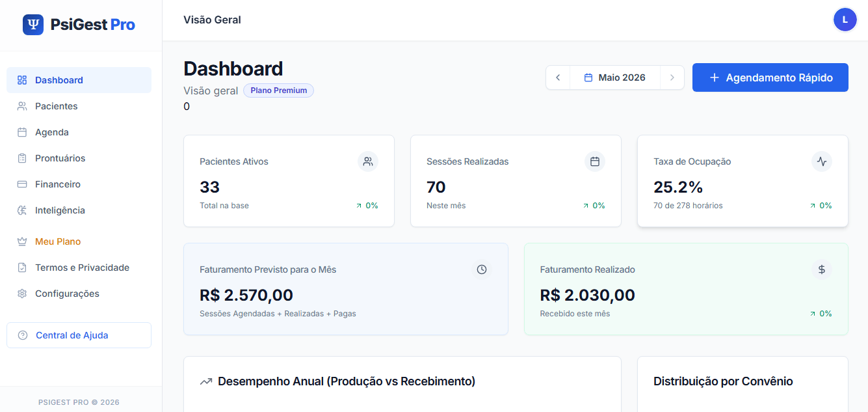This screenshot has width=868, height=412.
Task: Click the Taxa de Ocupação activity icon
Action: click(x=822, y=161)
